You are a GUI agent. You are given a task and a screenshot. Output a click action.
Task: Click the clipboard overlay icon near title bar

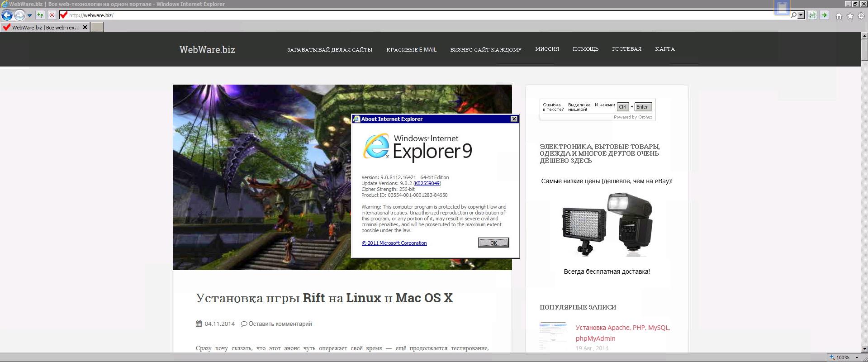point(782,8)
